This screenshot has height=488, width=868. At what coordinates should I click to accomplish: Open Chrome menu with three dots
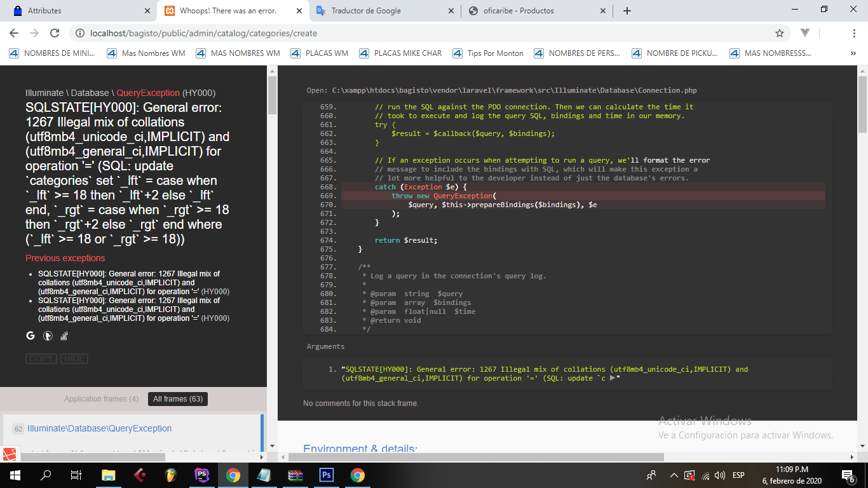click(x=853, y=33)
